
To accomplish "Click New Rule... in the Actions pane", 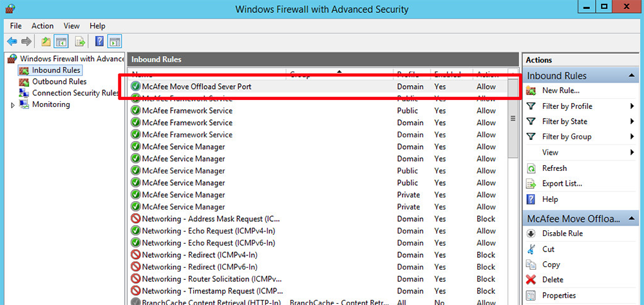I will (x=561, y=91).
